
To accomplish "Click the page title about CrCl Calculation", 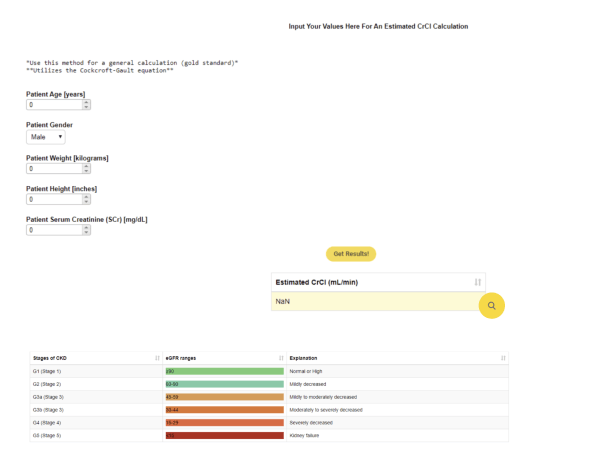I will [x=378, y=26].
